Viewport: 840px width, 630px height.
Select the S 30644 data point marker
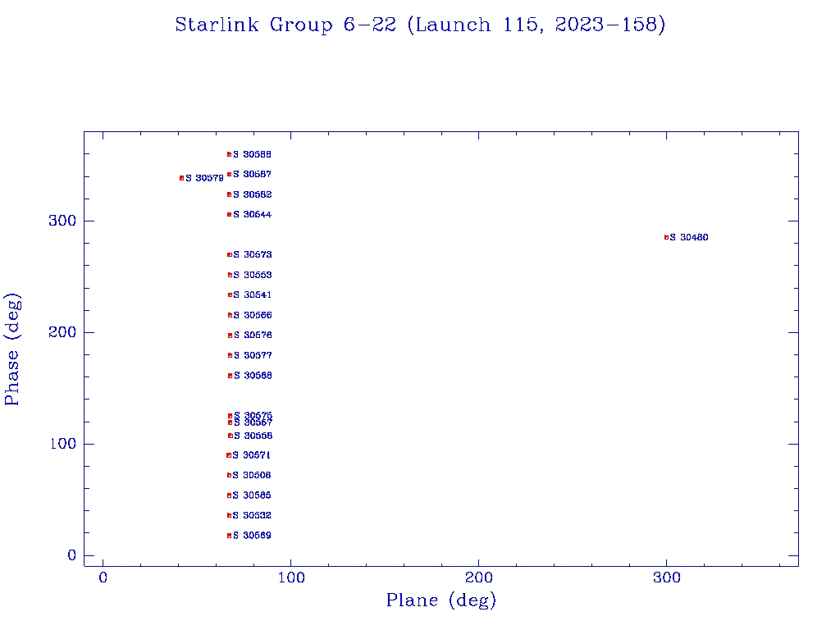coord(230,215)
